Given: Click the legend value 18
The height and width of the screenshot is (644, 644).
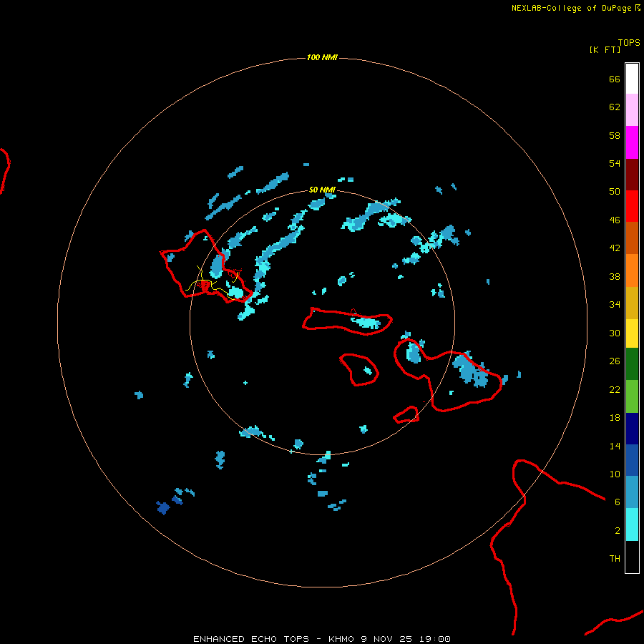Looking at the screenshot, I should 615,418.
